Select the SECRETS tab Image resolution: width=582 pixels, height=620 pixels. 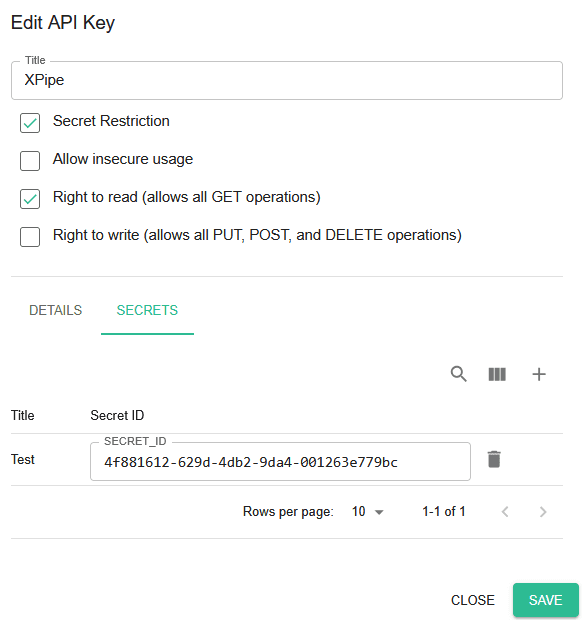click(147, 310)
